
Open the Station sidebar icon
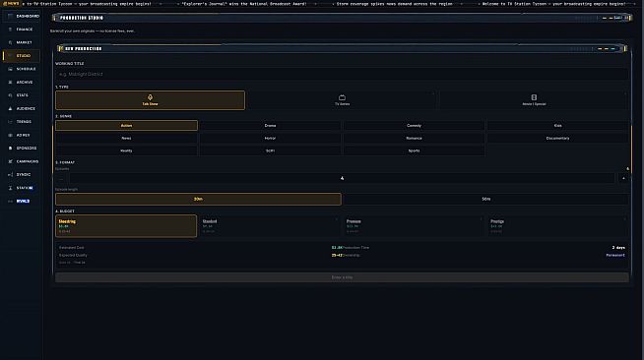[x=10, y=188]
